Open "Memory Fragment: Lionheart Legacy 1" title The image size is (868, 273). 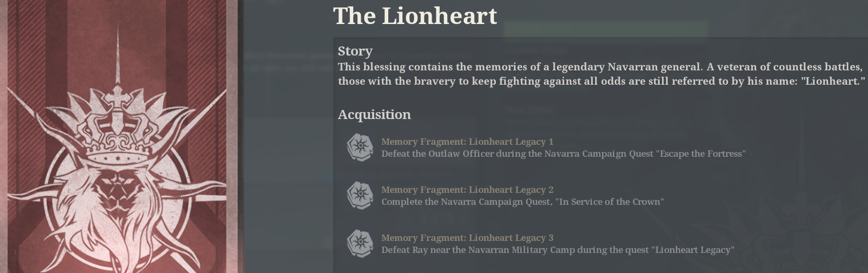(467, 141)
